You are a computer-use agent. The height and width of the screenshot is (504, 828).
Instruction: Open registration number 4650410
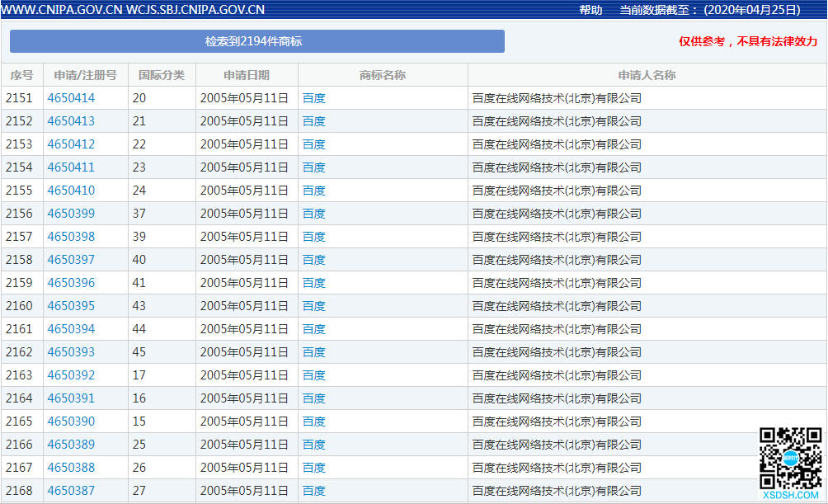71,191
